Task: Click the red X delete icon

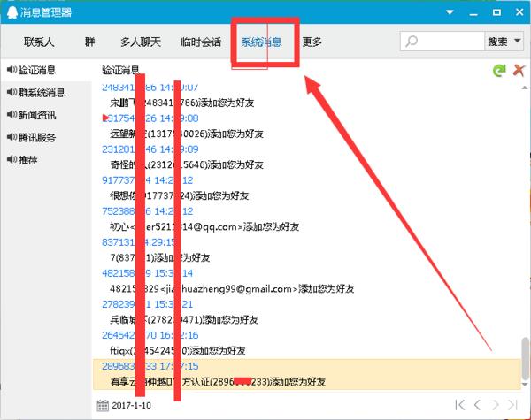Action: click(519, 71)
